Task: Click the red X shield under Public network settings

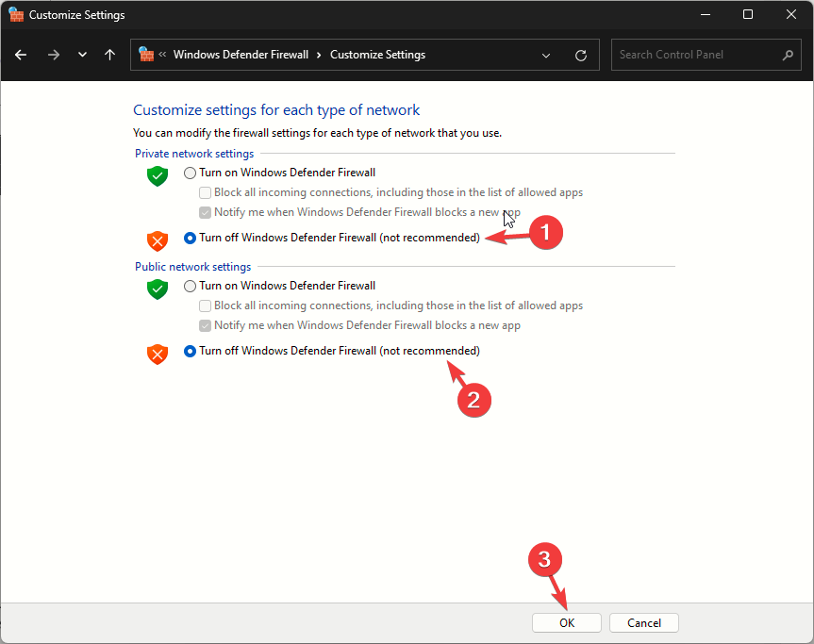Action: (157, 355)
